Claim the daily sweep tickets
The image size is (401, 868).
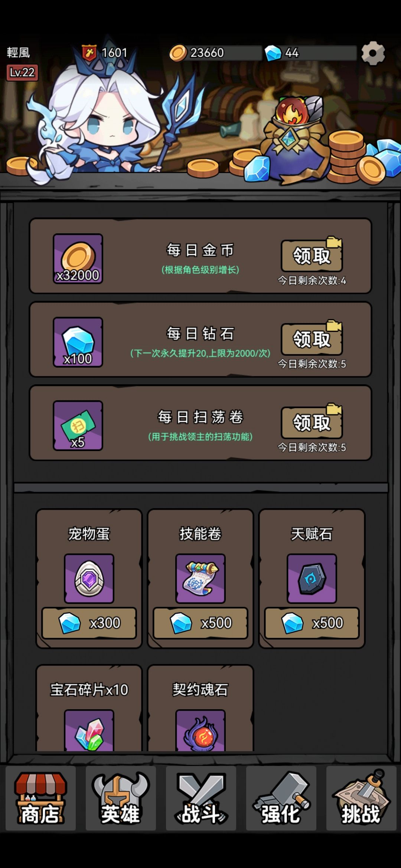(312, 423)
